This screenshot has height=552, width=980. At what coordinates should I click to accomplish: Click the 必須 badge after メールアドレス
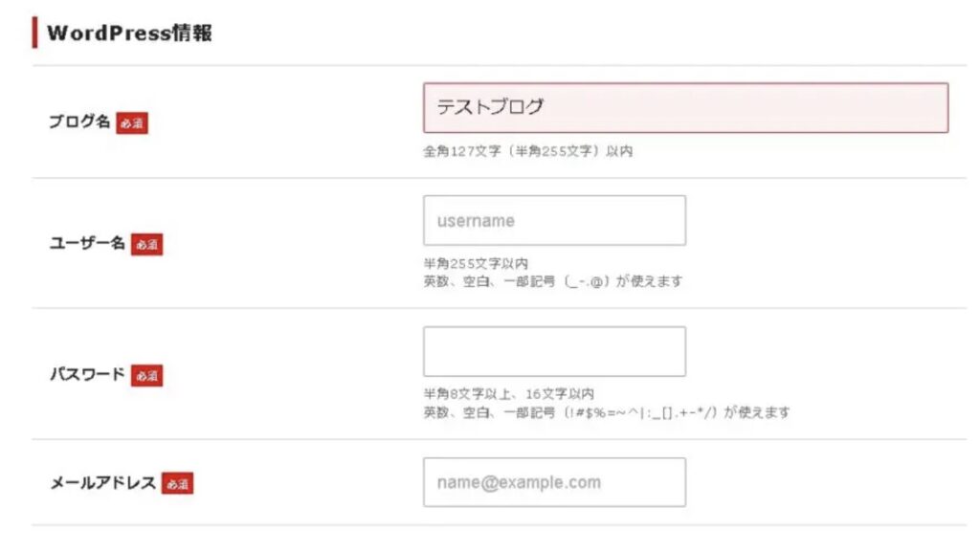tap(177, 484)
